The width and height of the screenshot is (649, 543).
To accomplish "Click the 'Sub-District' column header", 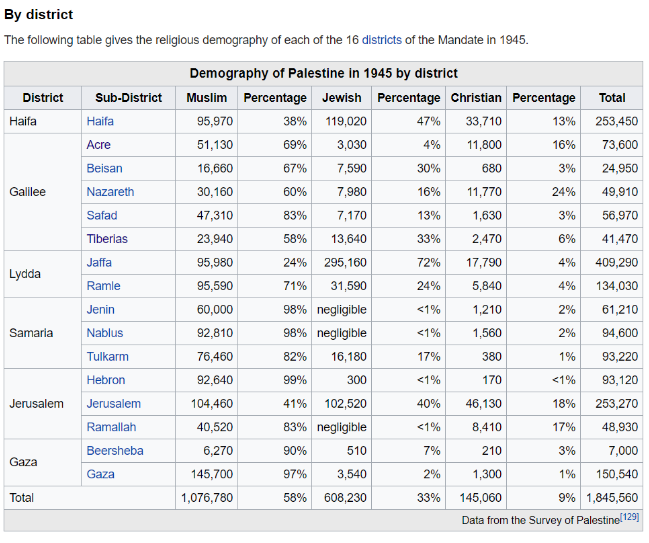I will (x=128, y=98).
